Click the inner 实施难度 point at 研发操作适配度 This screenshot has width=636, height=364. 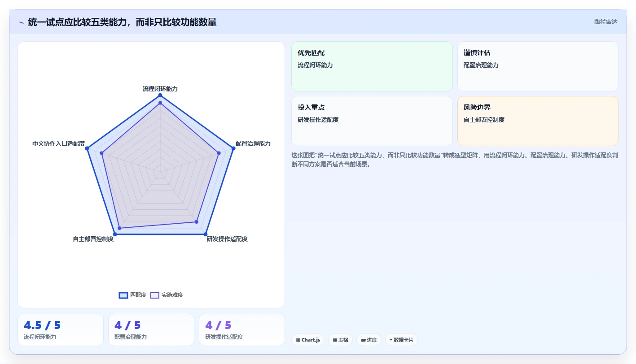pyautogui.click(x=196, y=222)
